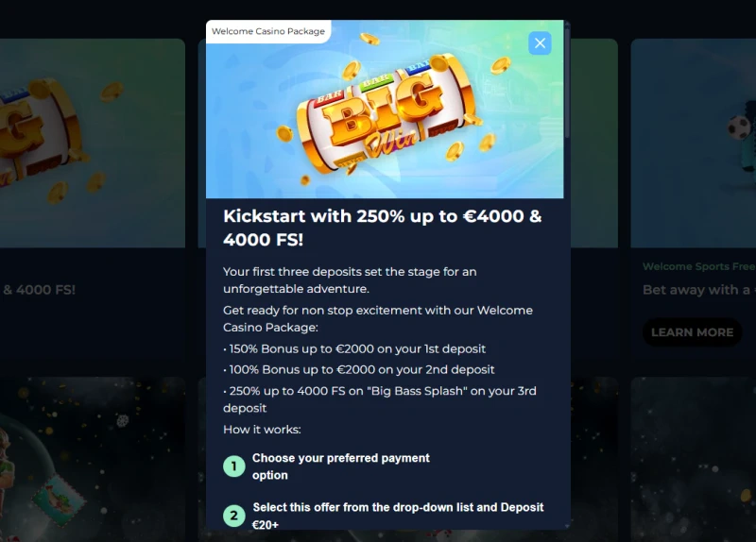Viewport: 756px width, 542px height.
Task: Click the green step 2 circle icon
Action: click(233, 516)
